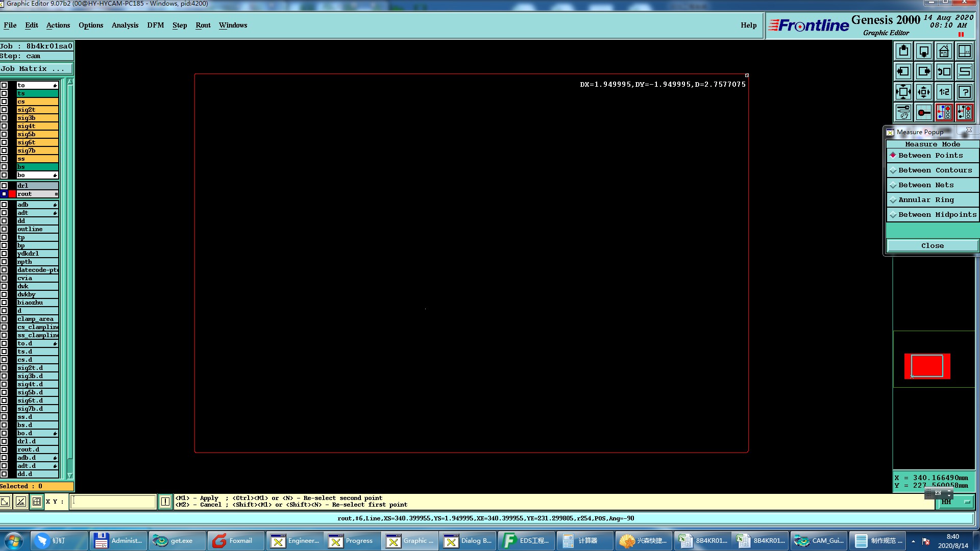Click the zoom home view icon
The image size is (980, 551).
click(944, 51)
